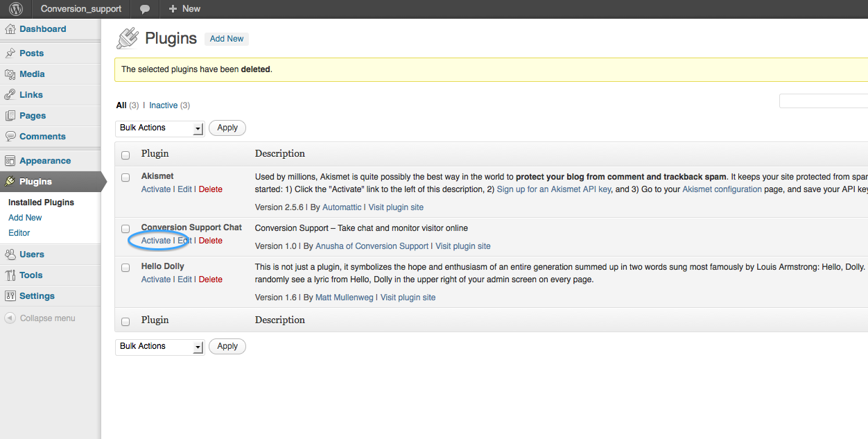Screen dimensions: 868x439
Task: Open the bottom Bulk Actions dropdown
Action: tap(159, 347)
